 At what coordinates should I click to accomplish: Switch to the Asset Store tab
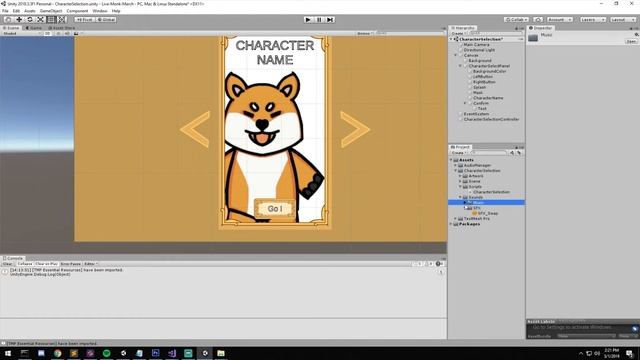tap(62, 28)
